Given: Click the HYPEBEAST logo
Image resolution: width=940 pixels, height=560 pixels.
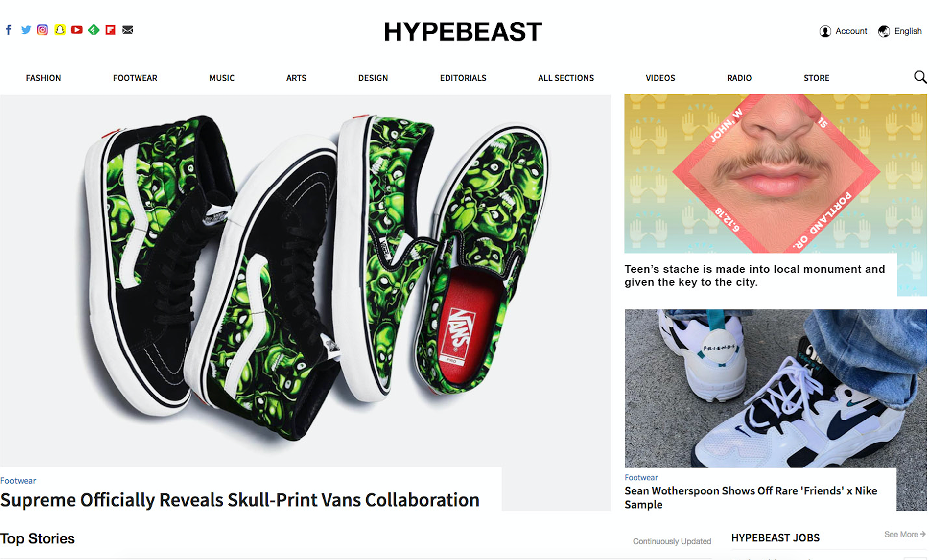Looking at the screenshot, I should (x=463, y=32).
